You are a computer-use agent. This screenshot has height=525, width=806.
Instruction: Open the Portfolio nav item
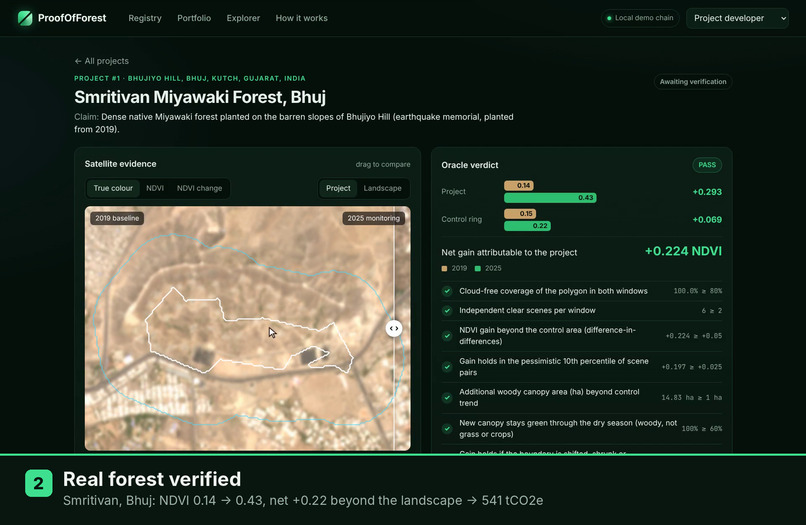(x=194, y=18)
